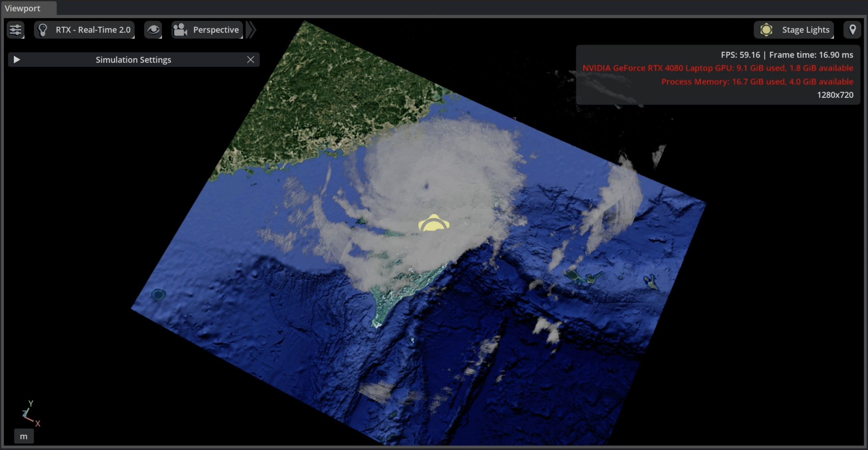This screenshot has width=868, height=450.
Task: Click the lightbulb renderer icon
Action: point(43,30)
